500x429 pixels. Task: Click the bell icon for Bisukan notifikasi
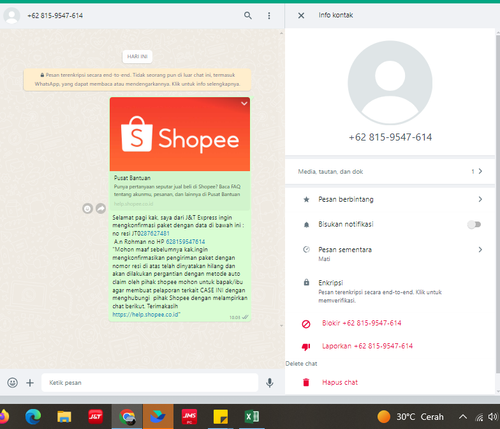click(306, 225)
